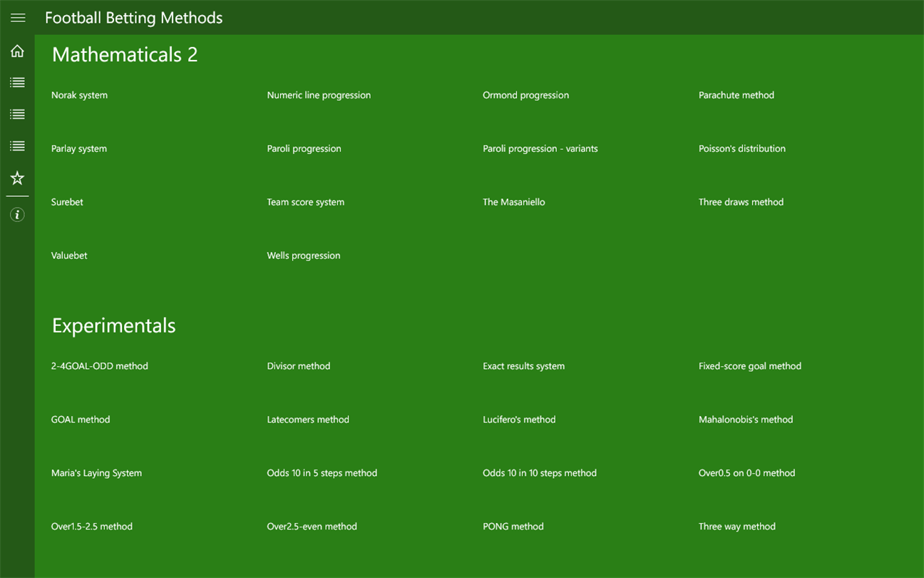Image resolution: width=924 pixels, height=578 pixels.
Task: Choose Odds 10 in 5 steps method
Action: [322, 473]
